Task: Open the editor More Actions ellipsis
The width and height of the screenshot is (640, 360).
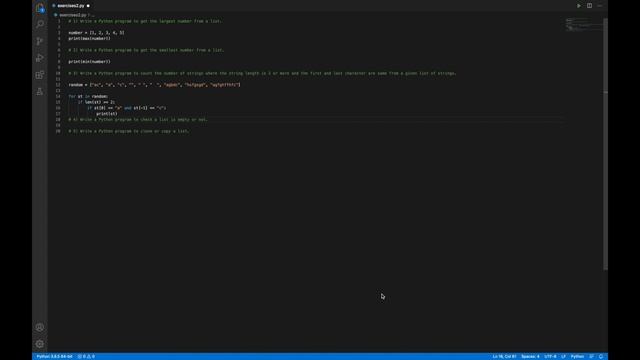Action: [x=600, y=6]
